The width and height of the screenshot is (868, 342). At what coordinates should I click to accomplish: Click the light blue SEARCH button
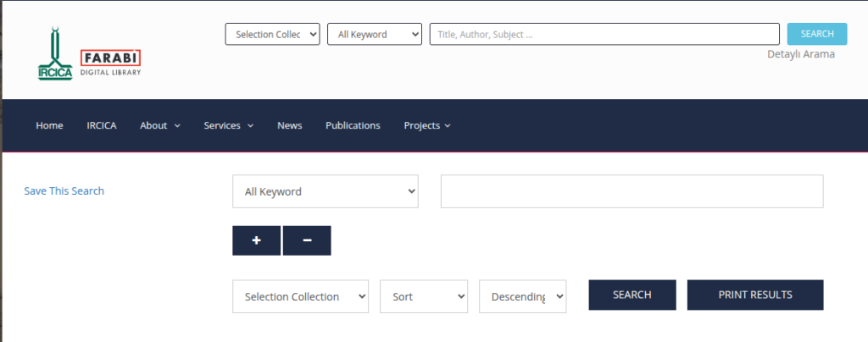[x=816, y=34]
